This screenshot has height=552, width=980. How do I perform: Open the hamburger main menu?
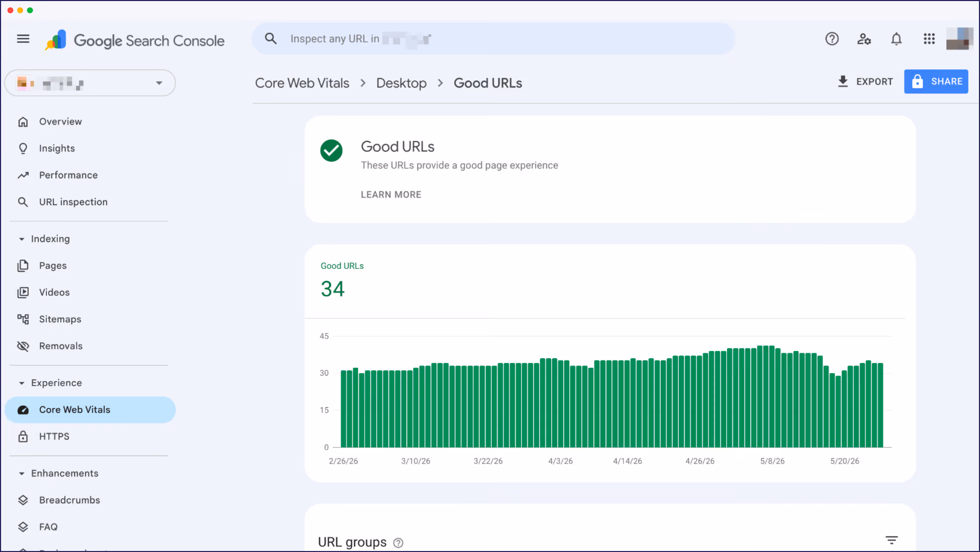(23, 39)
